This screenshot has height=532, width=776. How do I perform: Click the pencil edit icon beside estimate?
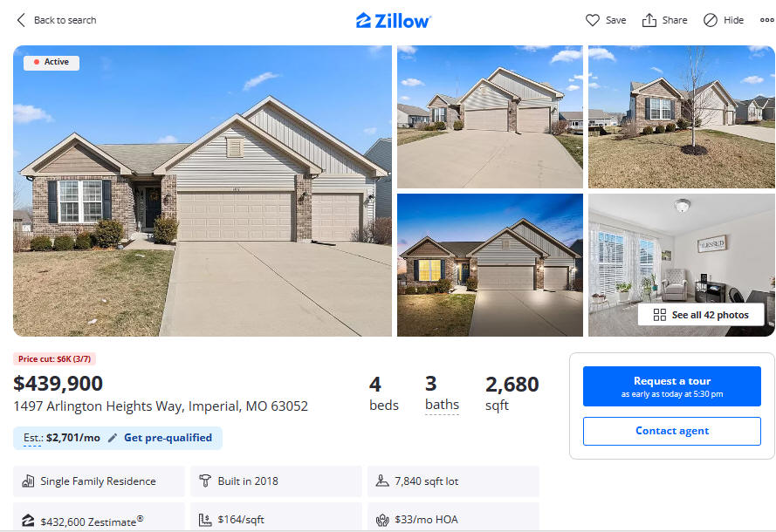click(113, 438)
